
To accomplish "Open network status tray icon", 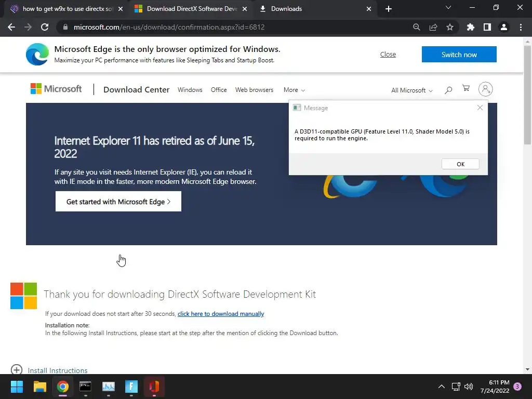I will pyautogui.click(x=456, y=387).
